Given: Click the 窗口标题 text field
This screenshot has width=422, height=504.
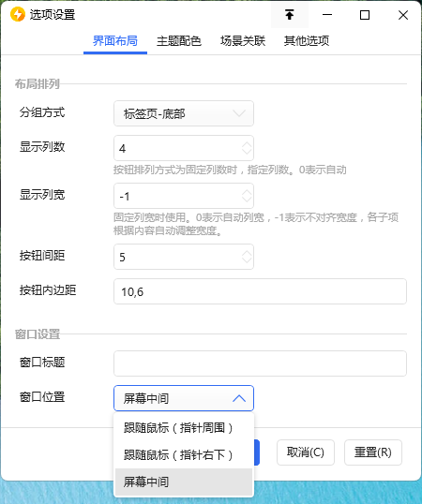Looking at the screenshot, I should [260, 363].
